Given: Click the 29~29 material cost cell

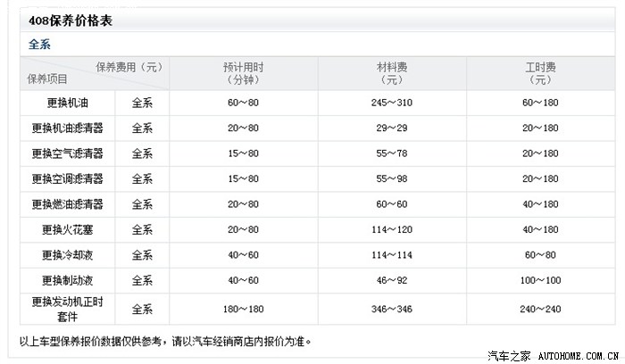Looking at the screenshot, I should coord(392,128).
